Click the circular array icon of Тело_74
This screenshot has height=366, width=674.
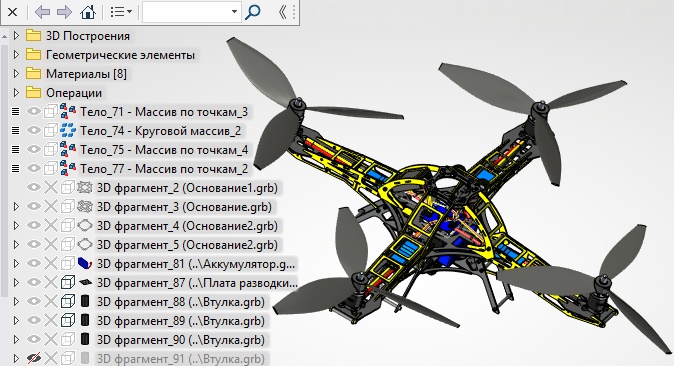pos(68,130)
